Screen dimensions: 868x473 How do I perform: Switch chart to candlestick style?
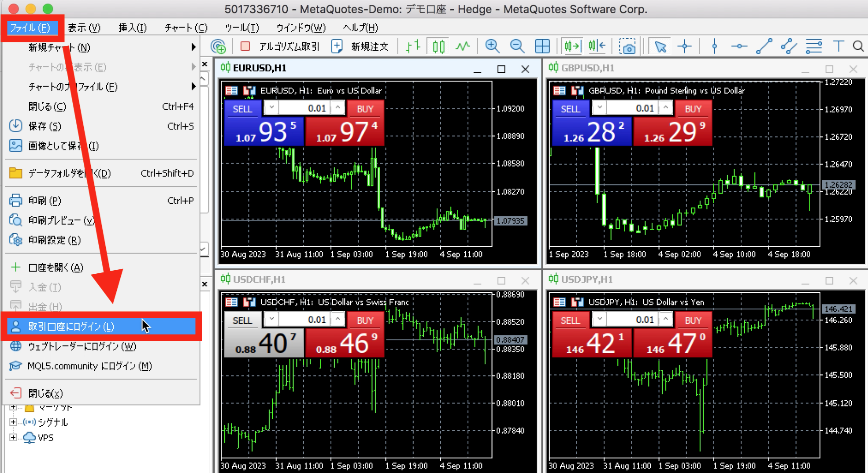point(438,46)
